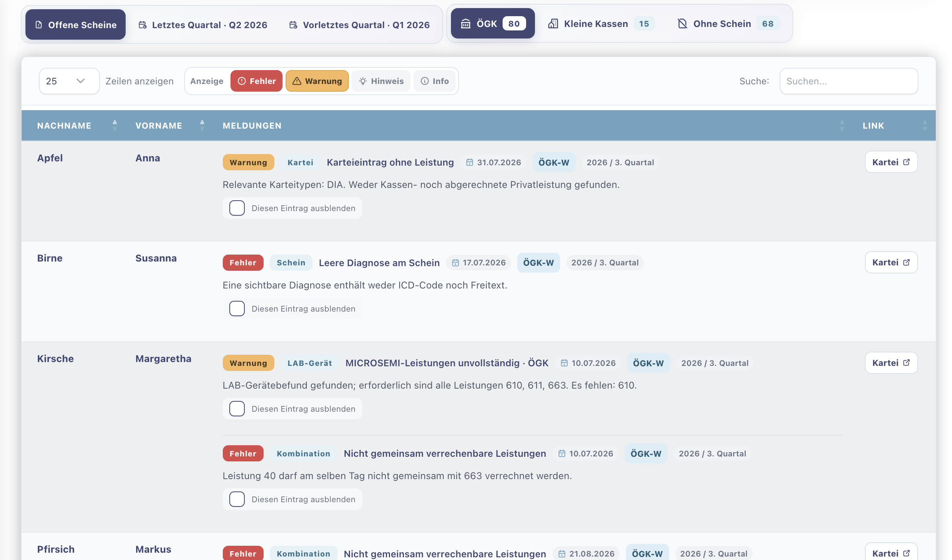Click the Kartei tag in Apfel's message

point(300,162)
